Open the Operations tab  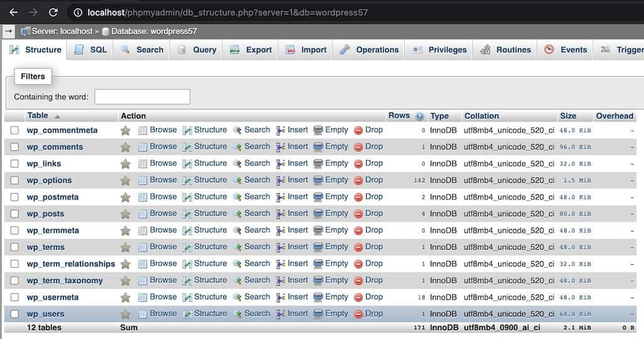tap(369, 50)
